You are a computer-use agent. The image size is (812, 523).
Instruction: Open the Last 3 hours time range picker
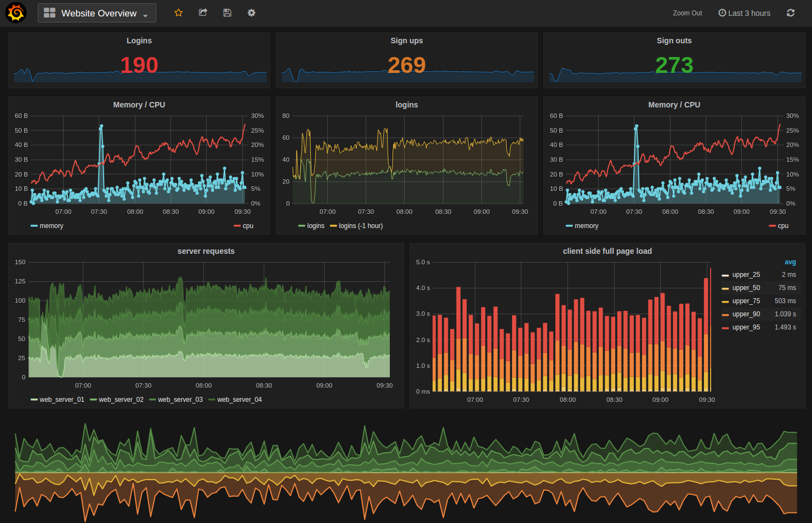(748, 13)
